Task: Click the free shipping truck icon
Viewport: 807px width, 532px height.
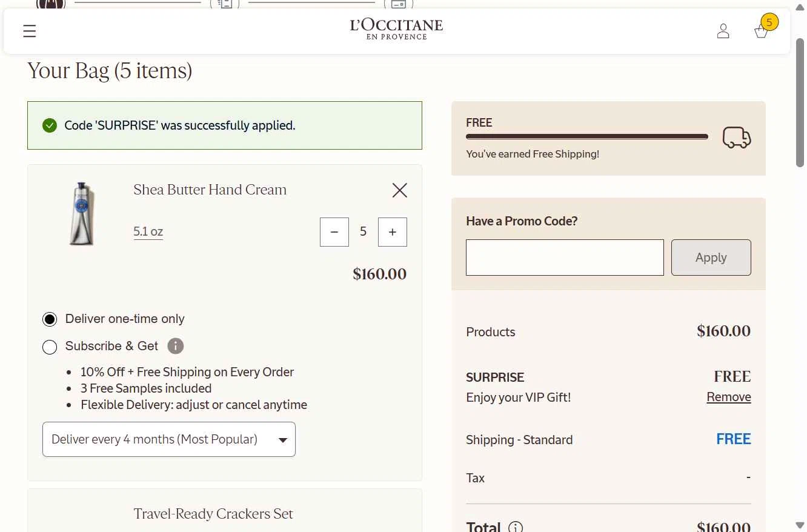Action: coord(737,138)
